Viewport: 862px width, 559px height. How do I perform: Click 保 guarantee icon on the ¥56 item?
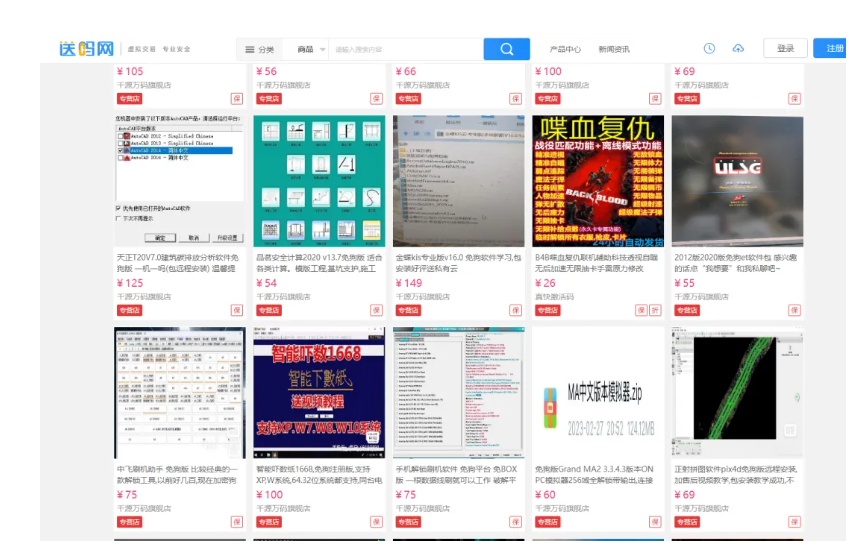point(377,99)
